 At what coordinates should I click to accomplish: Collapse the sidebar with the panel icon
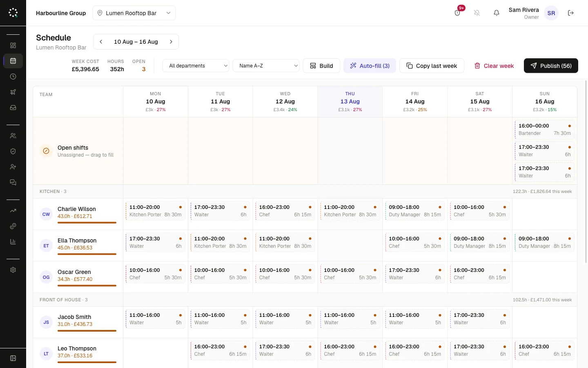click(13, 358)
